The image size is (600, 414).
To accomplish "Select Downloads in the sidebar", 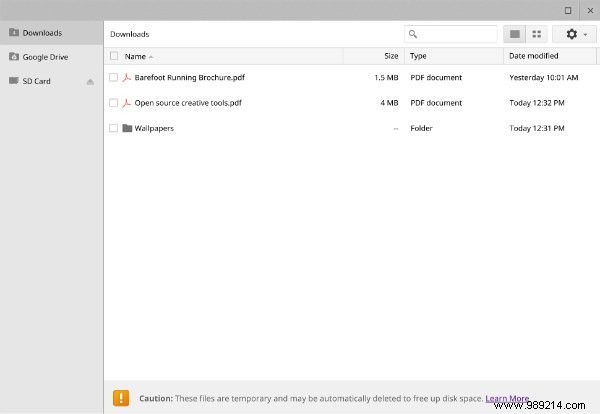I will (42, 33).
